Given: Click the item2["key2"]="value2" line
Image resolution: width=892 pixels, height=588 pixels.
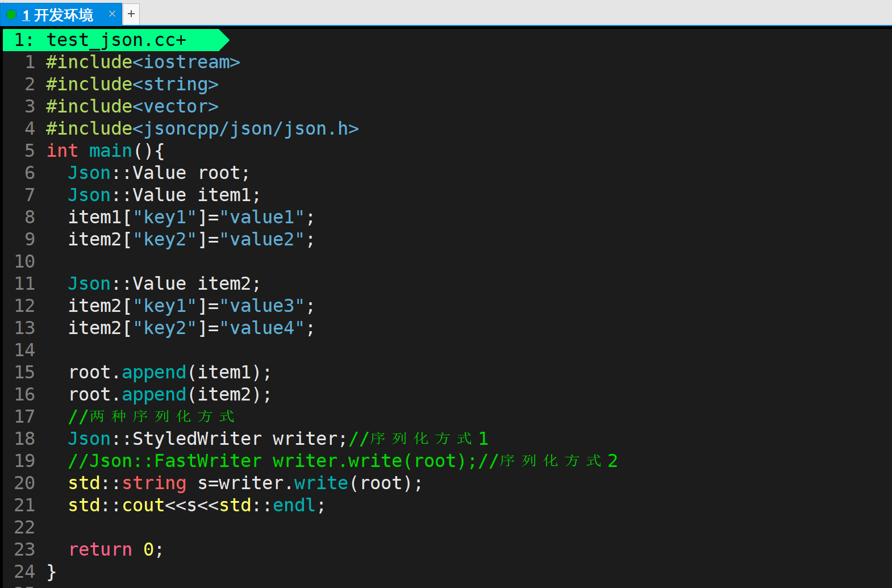Looking at the screenshot, I should click(x=191, y=239).
